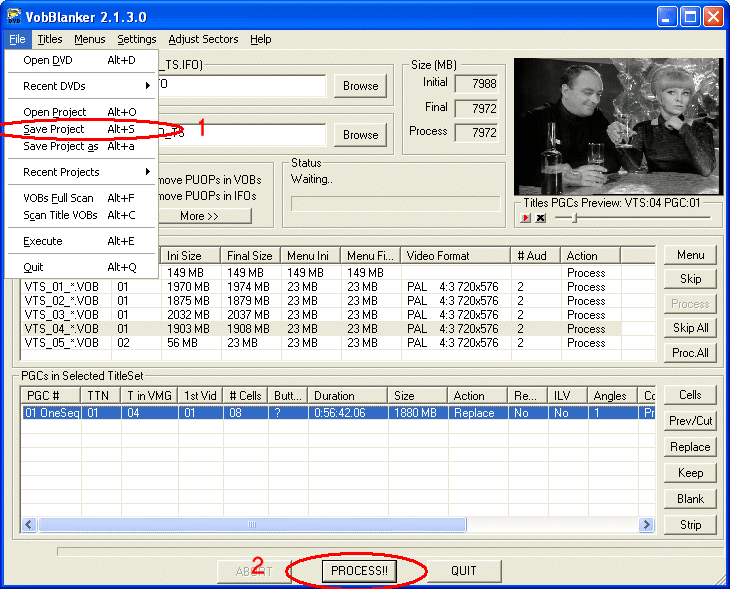Click the QUIT button at bottom
The image size is (730, 589).
click(464, 571)
